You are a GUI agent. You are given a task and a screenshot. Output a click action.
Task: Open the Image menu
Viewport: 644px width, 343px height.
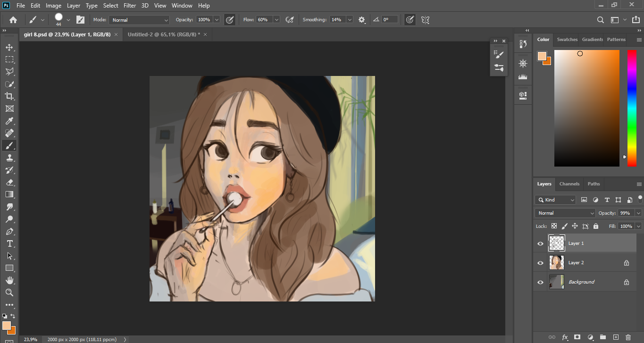[53, 6]
